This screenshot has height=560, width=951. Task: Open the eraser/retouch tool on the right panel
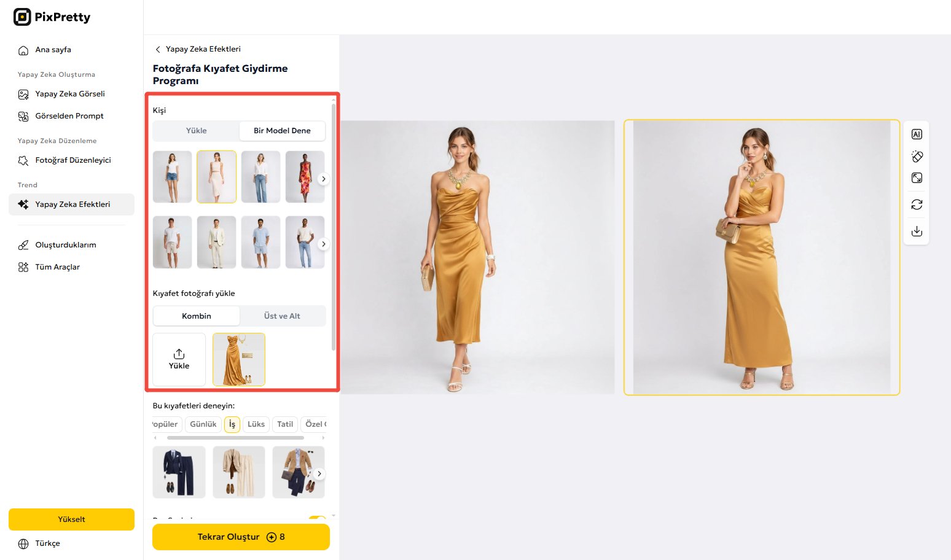(x=916, y=156)
